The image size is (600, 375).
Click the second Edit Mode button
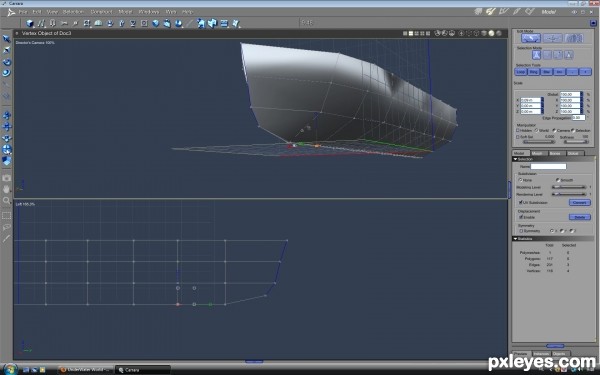[x=553, y=38]
